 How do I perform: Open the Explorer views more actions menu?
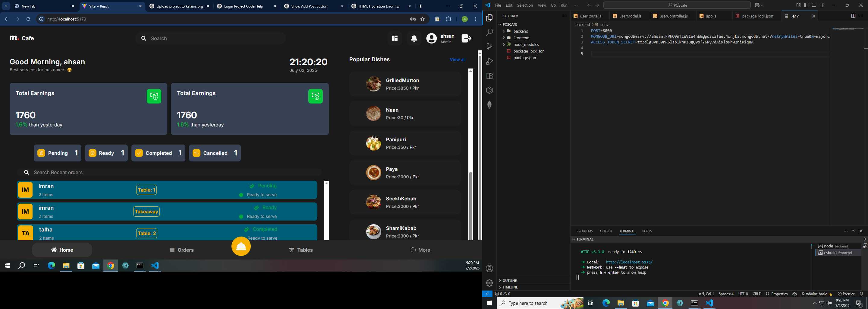click(x=563, y=16)
